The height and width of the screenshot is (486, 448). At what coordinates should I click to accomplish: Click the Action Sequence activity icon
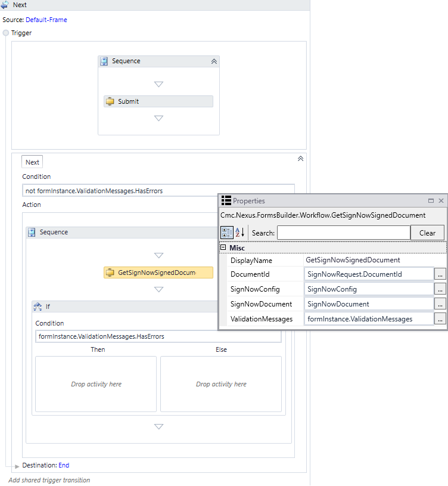(x=32, y=233)
